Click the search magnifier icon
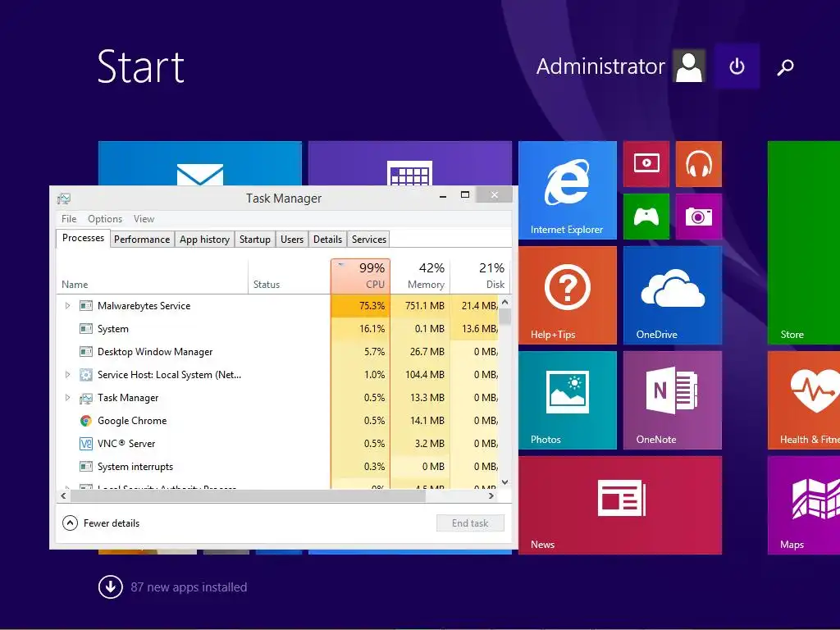840x630 pixels. (x=785, y=67)
